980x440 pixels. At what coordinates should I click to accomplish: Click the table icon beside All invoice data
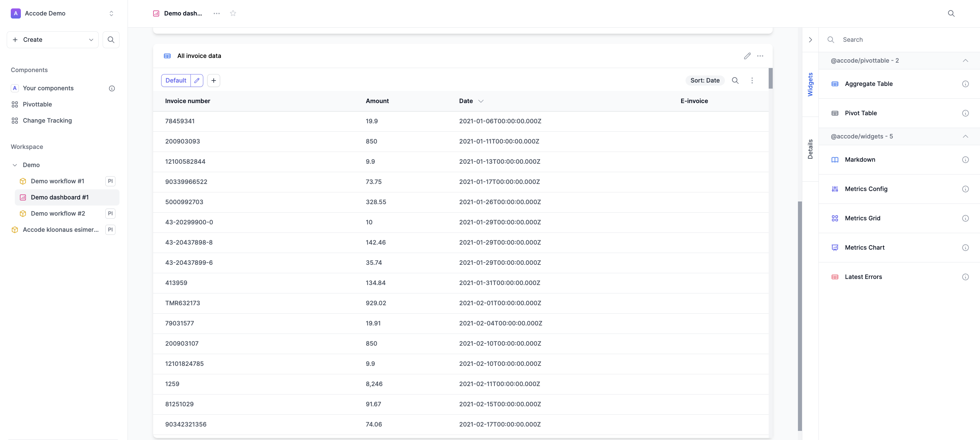(x=167, y=56)
